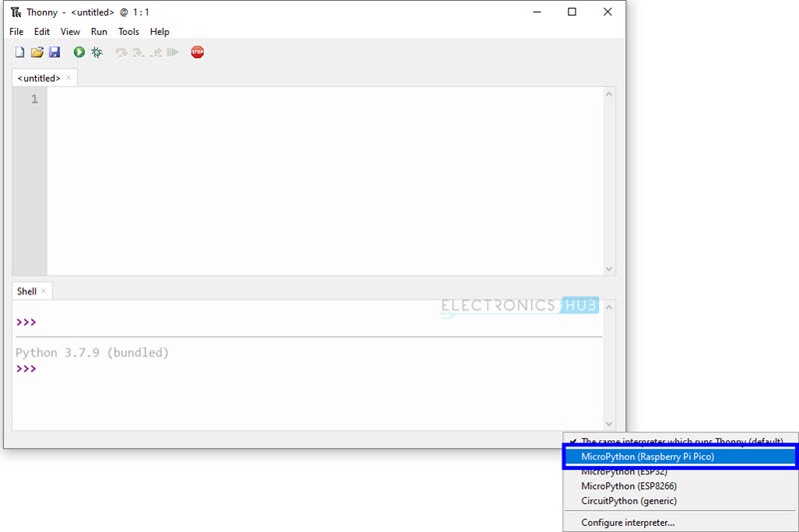Switch to the Shell tab
The width and height of the screenshot is (799, 532).
click(x=27, y=291)
